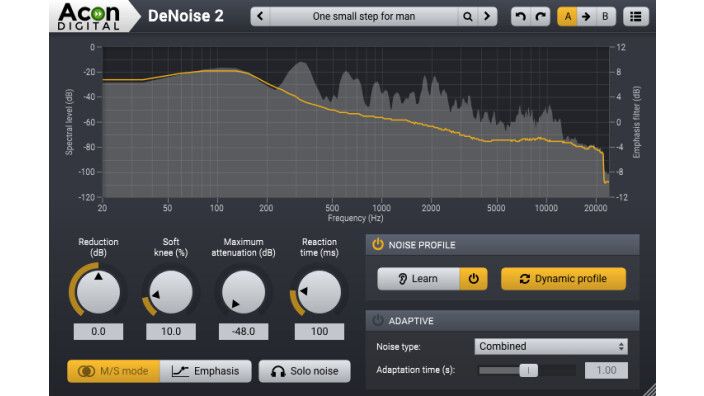Image resolution: width=704 pixels, height=396 pixels.
Task: Click the Reduction value field 0.0
Action: pos(98,331)
